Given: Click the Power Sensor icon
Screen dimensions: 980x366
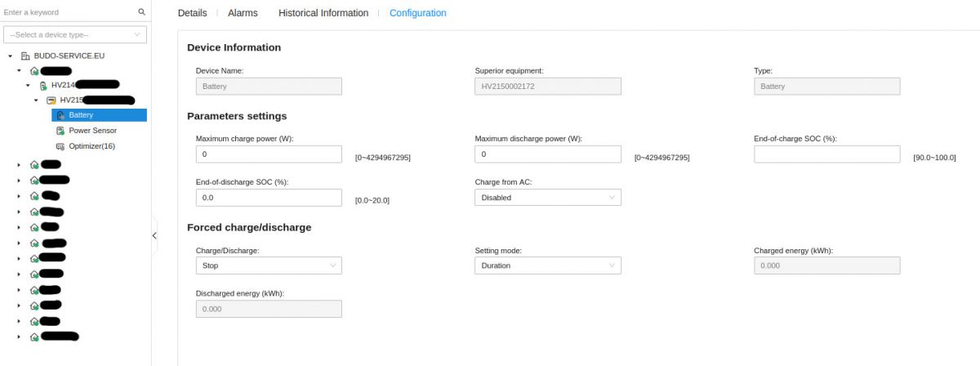Looking at the screenshot, I should 60,131.
